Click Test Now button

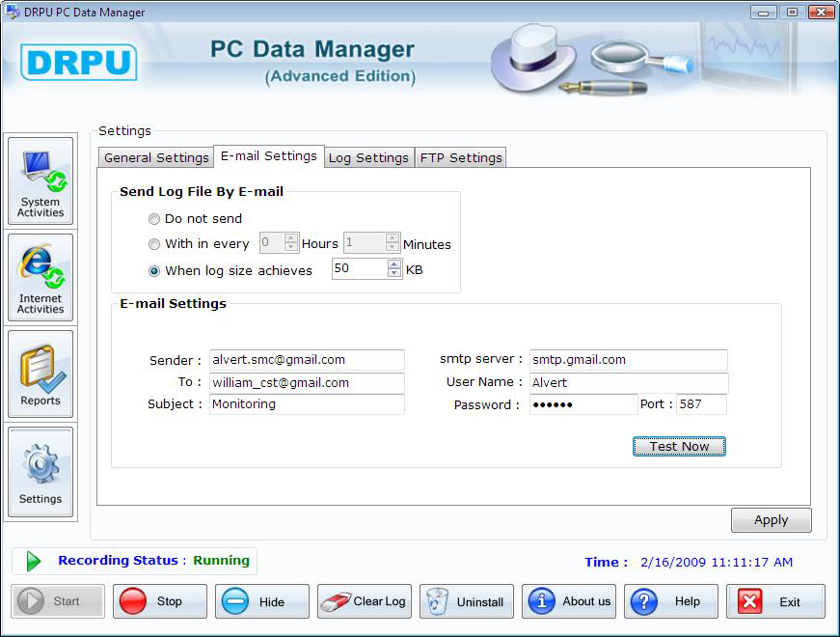pyautogui.click(x=679, y=446)
